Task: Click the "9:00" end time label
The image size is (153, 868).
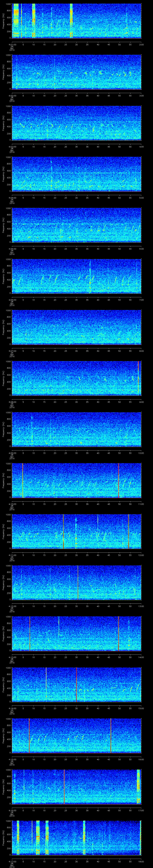Action: point(141,402)
